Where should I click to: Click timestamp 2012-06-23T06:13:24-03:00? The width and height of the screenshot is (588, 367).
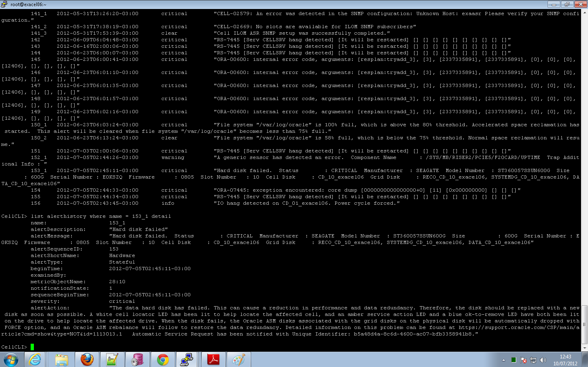point(98,138)
